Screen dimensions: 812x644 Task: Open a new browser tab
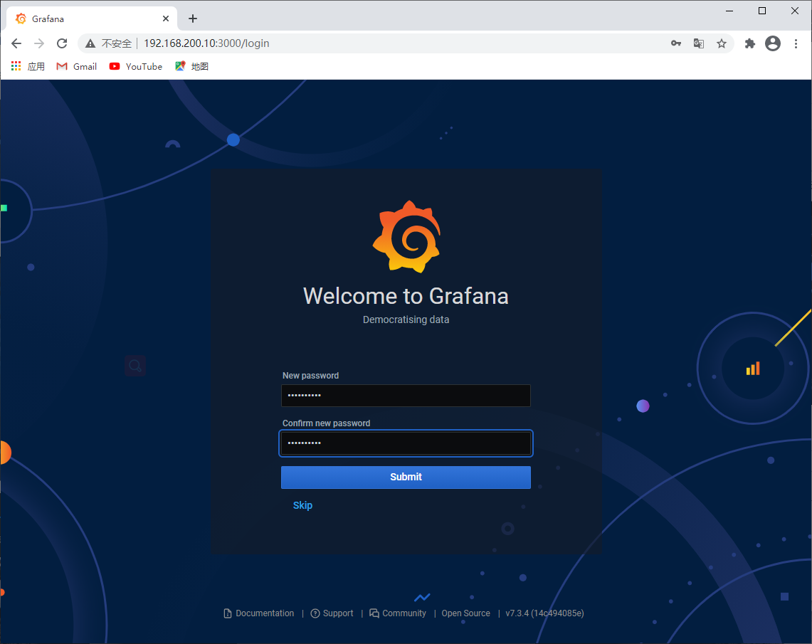[193, 19]
